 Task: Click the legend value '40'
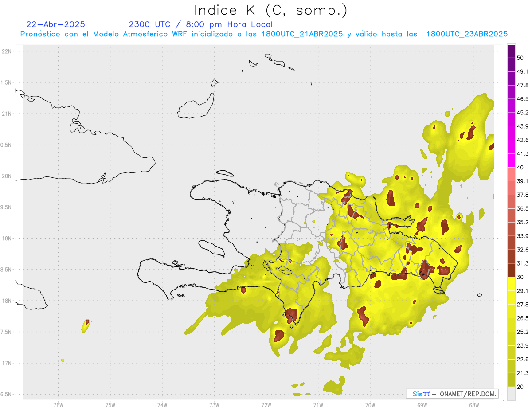520,168
